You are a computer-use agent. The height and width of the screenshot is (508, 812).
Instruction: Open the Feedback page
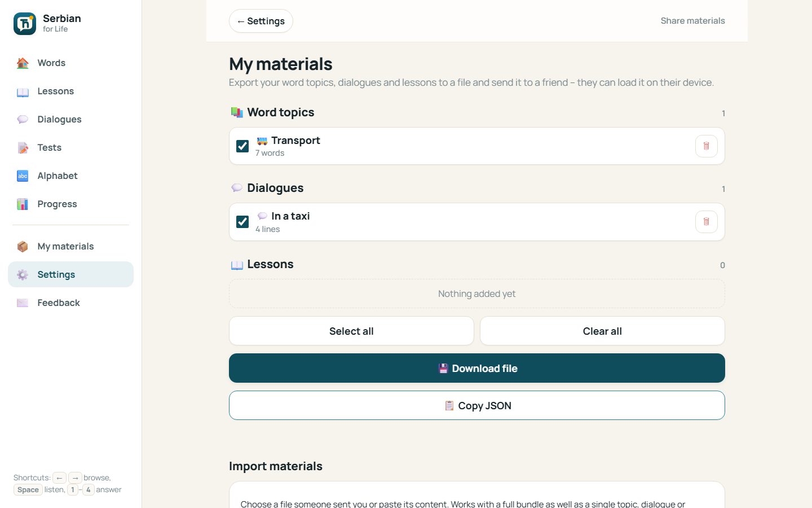70,303
